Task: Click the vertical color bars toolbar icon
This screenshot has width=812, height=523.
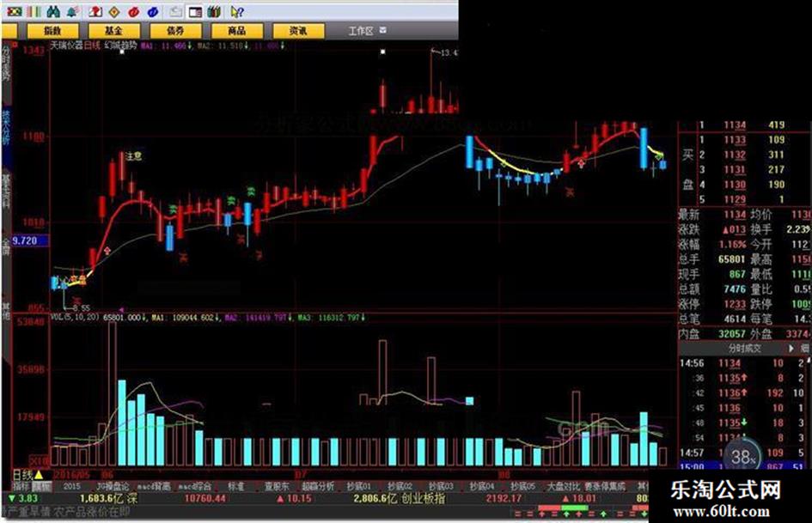Action: [x=34, y=11]
